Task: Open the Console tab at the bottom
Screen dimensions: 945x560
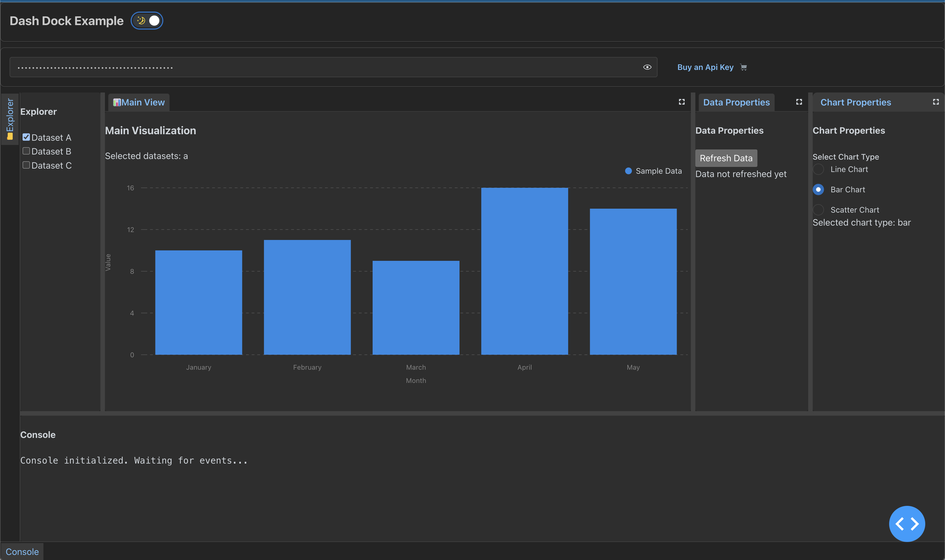Action: click(23, 551)
